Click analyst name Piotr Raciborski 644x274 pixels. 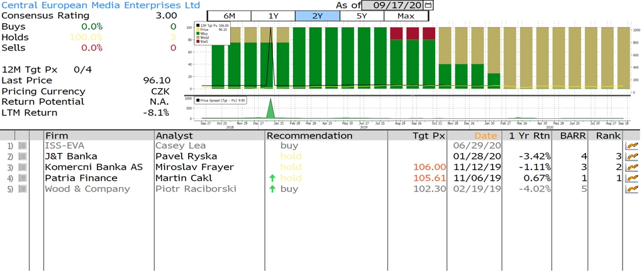(x=196, y=189)
